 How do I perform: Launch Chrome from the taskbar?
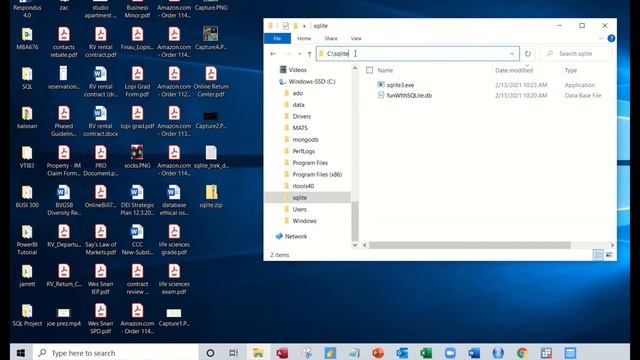[522, 353]
